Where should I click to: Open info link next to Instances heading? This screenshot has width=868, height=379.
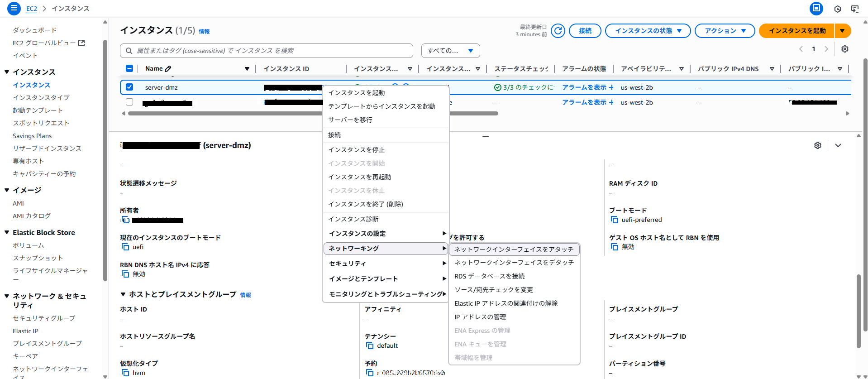click(204, 32)
